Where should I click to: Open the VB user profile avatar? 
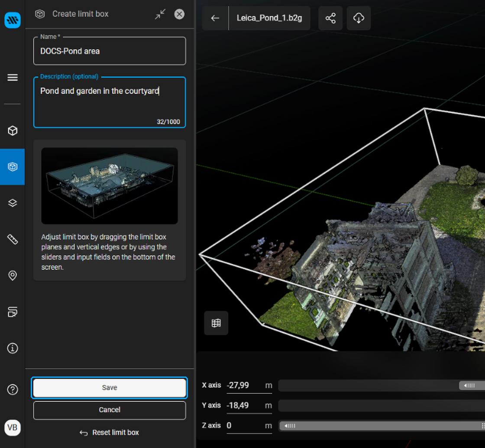pos(13,428)
